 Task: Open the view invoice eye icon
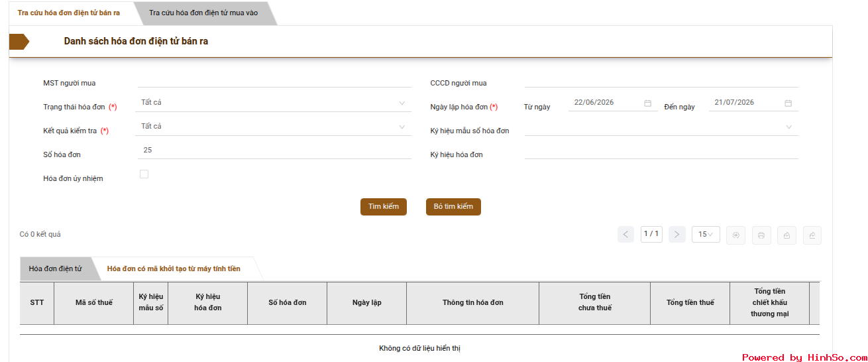point(736,235)
